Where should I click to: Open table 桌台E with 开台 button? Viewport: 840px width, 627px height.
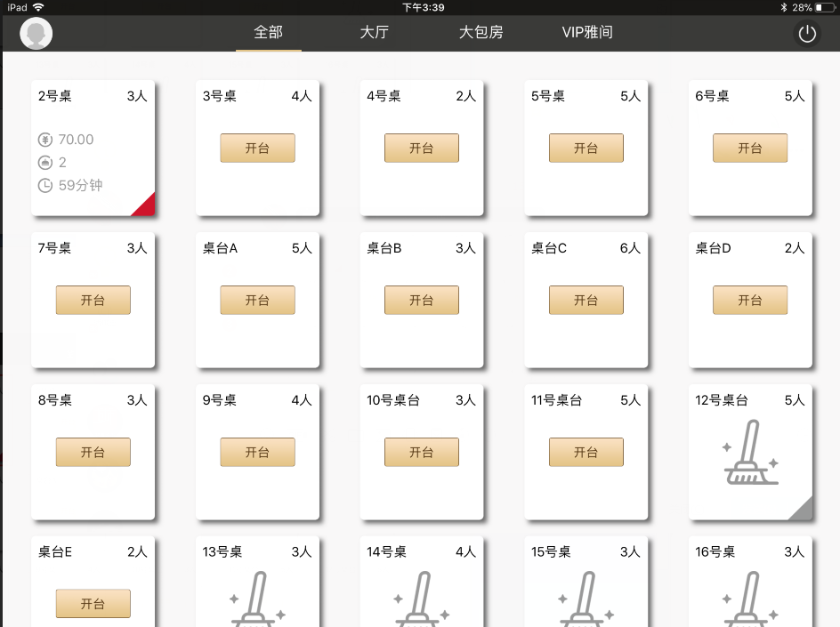(93, 604)
